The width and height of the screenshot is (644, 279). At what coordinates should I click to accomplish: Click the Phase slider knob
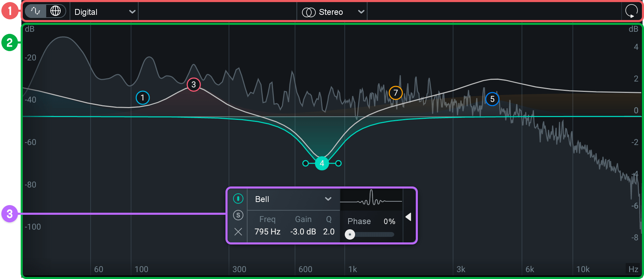click(x=350, y=234)
